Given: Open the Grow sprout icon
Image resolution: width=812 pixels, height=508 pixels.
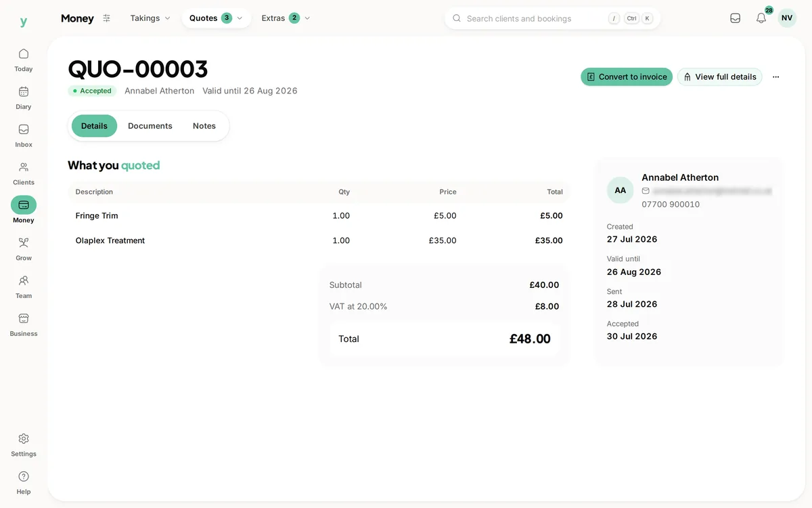Looking at the screenshot, I should [x=24, y=242].
